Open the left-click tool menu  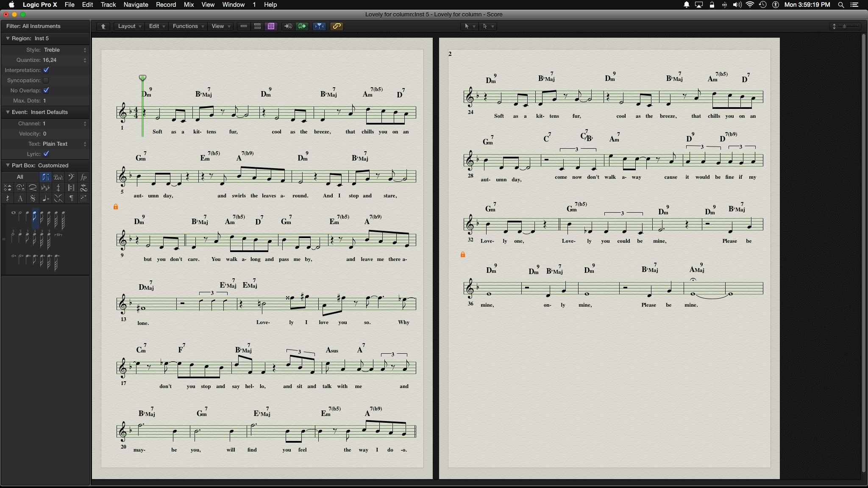click(x=469, y=26)
